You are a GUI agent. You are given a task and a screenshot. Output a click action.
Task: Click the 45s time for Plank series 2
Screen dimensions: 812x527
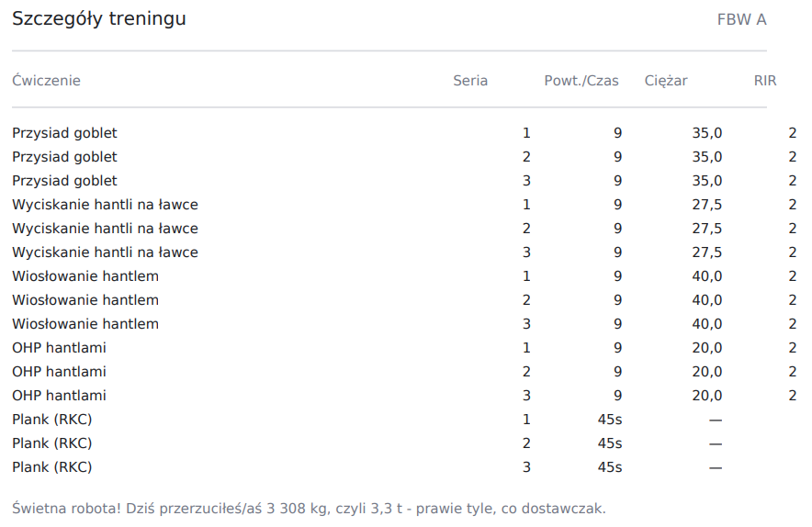[x=610, y=443]
